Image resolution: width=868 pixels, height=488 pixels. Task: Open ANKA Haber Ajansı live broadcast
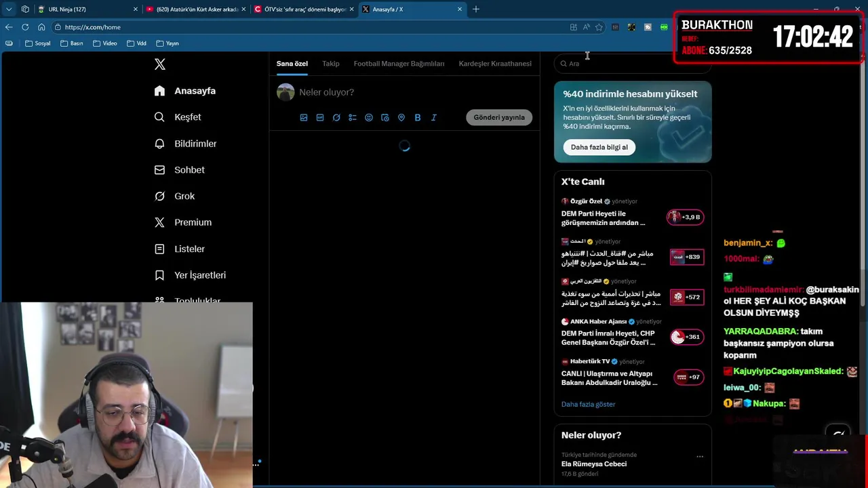633,333
